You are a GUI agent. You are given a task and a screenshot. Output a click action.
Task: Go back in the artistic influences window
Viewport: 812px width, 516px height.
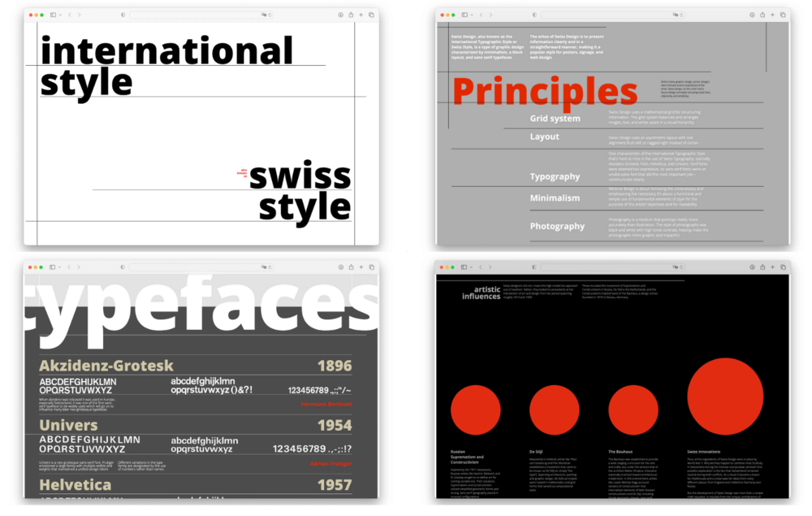coord(481,267)
